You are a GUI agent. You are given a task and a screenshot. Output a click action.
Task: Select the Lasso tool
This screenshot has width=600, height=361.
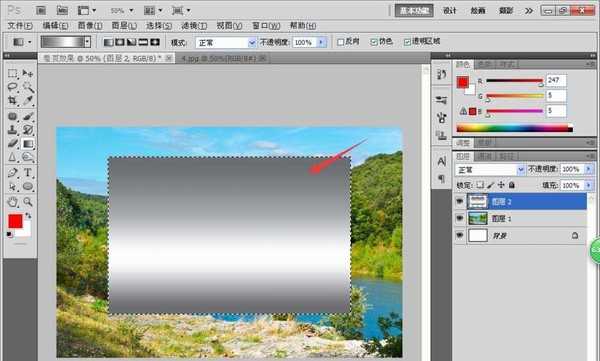tap(13, 87)
